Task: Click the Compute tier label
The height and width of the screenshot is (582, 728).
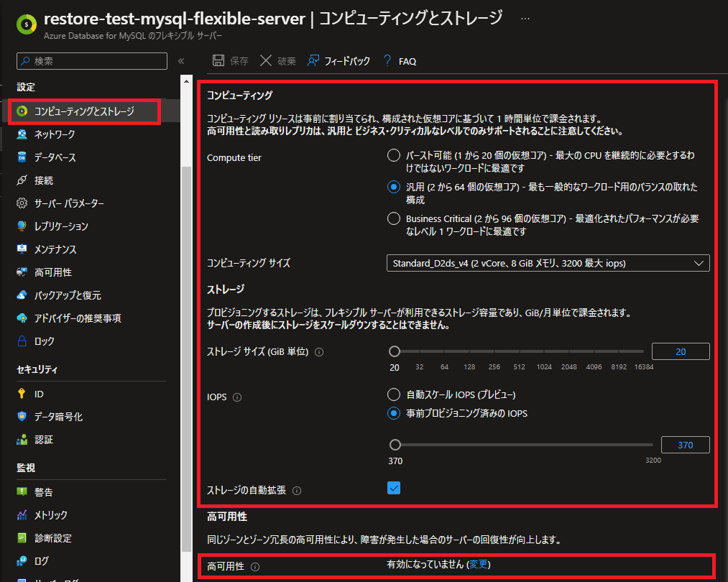Action: (234, 158)
